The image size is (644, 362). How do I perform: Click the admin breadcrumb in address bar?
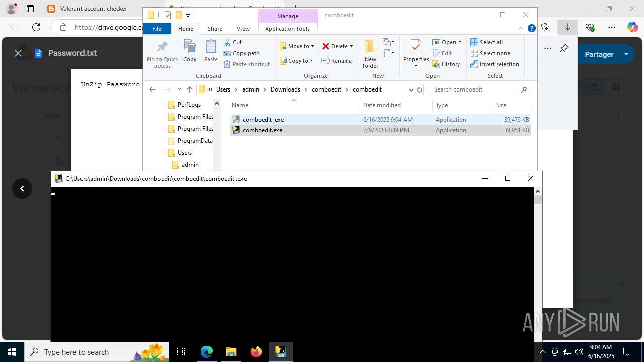(250, 89)
